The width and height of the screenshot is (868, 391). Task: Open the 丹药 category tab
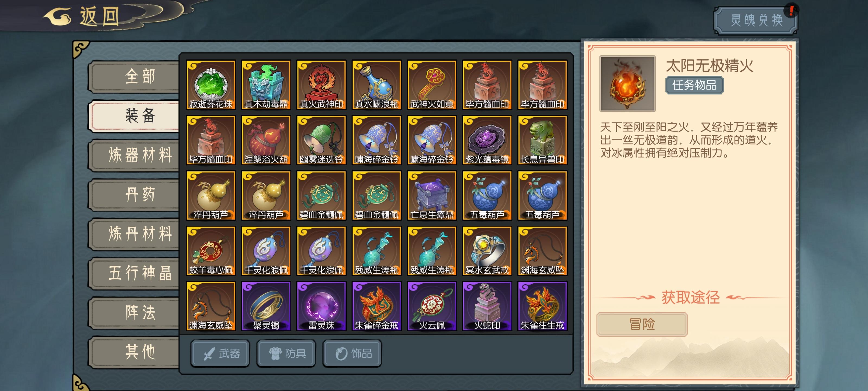tap(135, 195)
